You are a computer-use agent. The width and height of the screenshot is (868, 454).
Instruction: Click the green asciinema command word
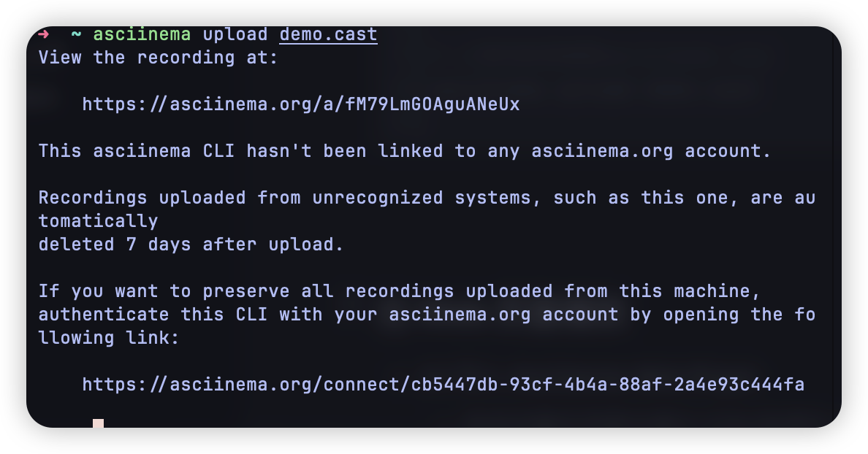(142, 34)
